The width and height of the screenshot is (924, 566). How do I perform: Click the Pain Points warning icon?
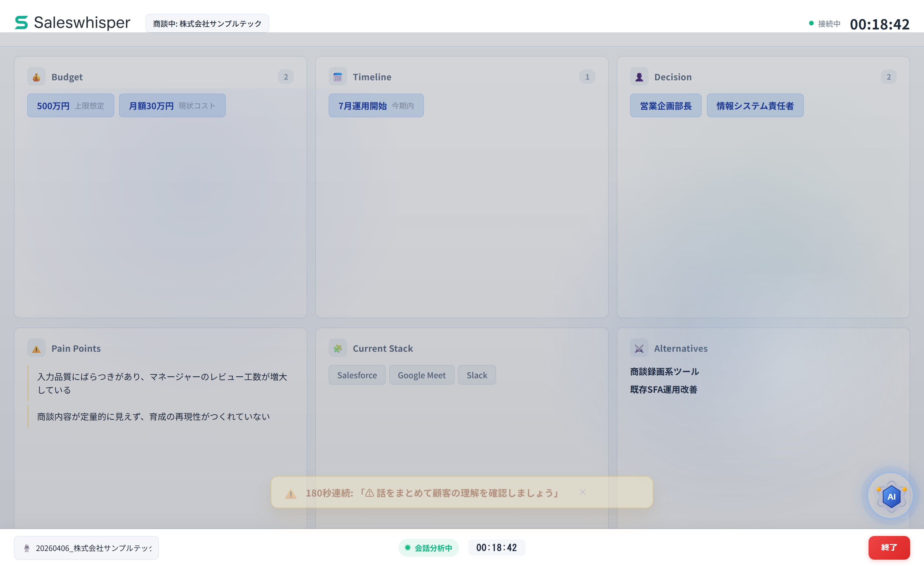pyautogui.click(x=36, y=349)
